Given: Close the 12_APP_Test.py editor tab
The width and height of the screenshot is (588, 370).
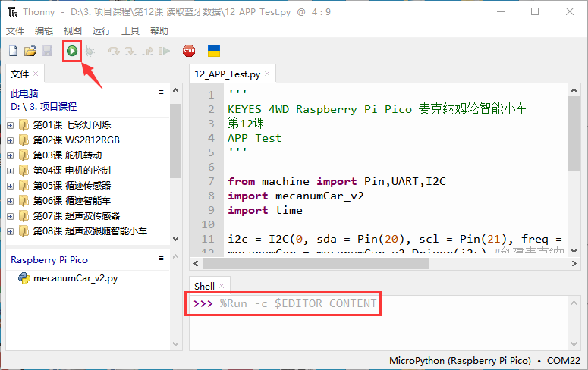Looking at the screenshot, I should click(x=267, y=74).
